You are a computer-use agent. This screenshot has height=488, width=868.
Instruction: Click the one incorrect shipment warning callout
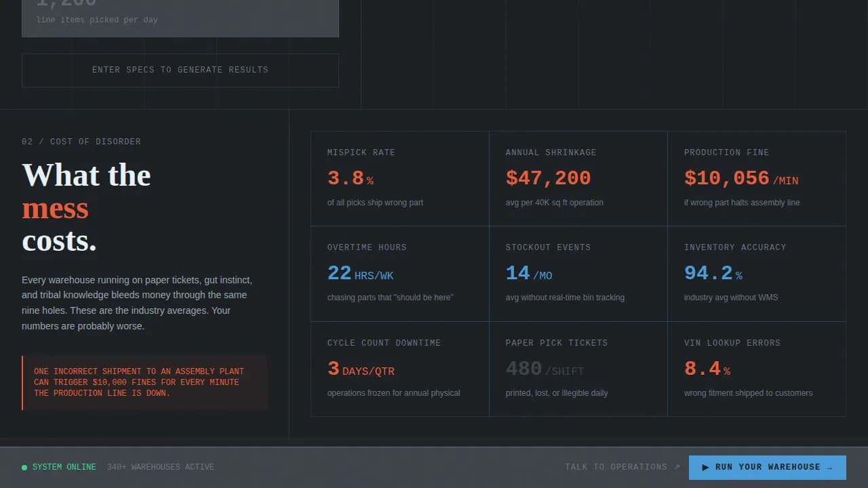[x=144, y=383]
